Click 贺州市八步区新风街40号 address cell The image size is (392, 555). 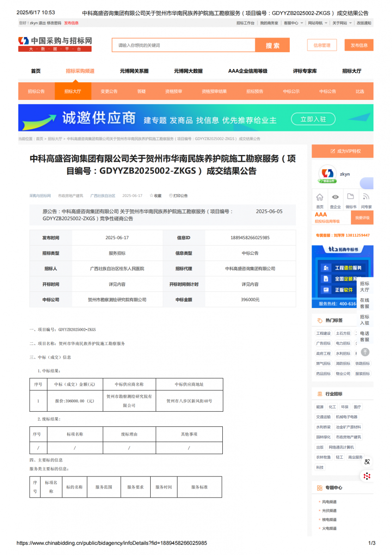coord(190,401)
